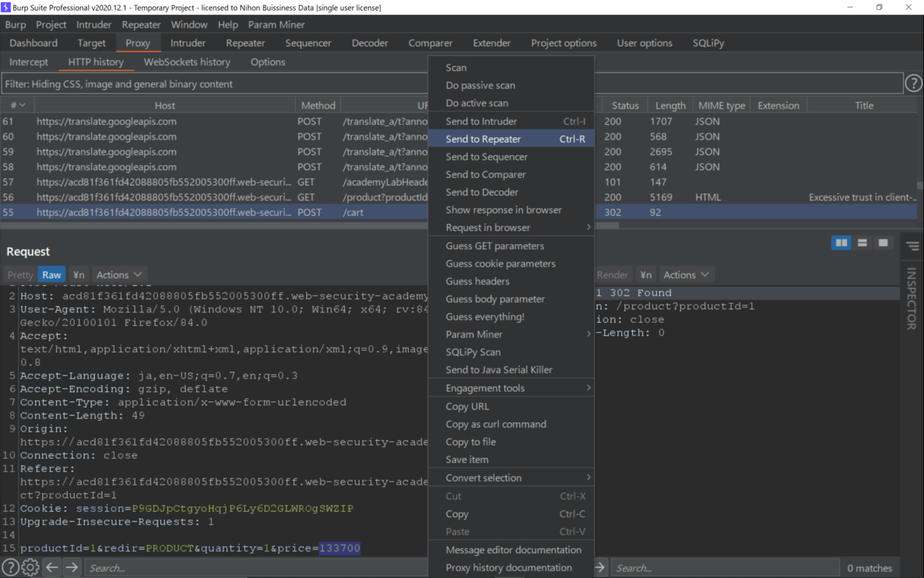
Task: Choose Send to Comparer
Action: [x=511, y=174]
